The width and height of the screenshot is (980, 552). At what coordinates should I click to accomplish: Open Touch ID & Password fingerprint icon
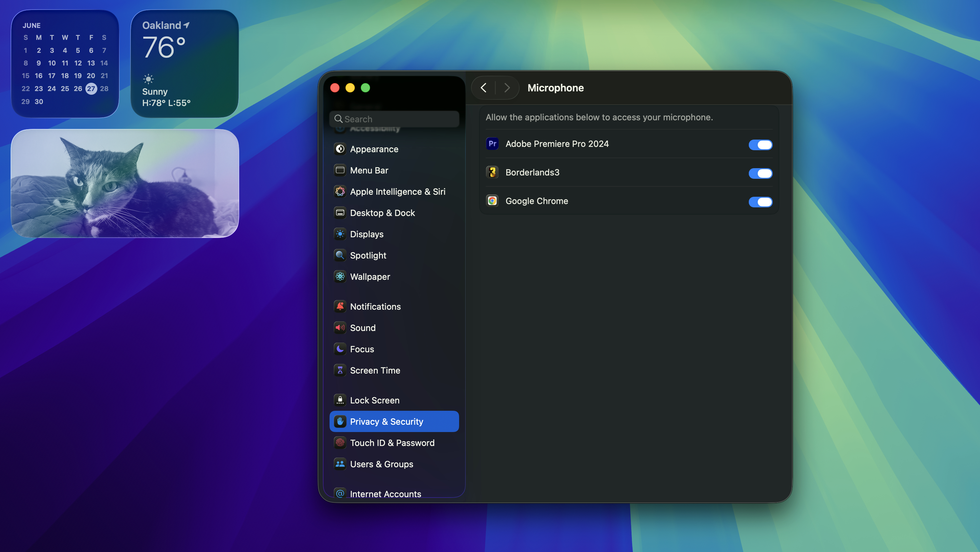tap(340, 443)
